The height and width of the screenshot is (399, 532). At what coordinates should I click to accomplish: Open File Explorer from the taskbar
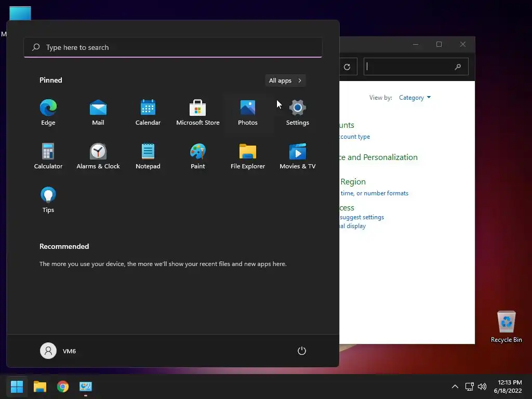click(40, 387)
